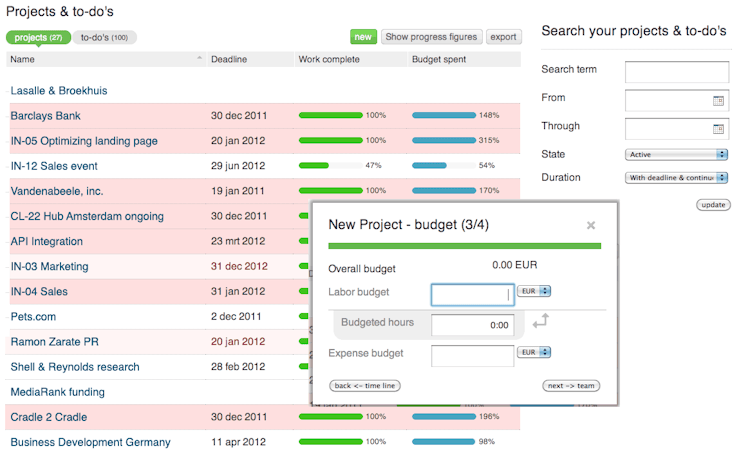Image resolution: width=739 pixels, height=450 pixels.
Task: Open IN-12 Sales event project
Action: tap(54, 166)
